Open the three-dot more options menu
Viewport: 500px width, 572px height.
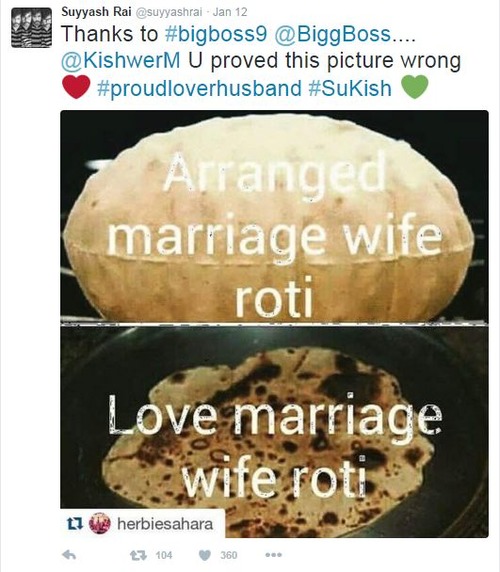click(274, 555)
